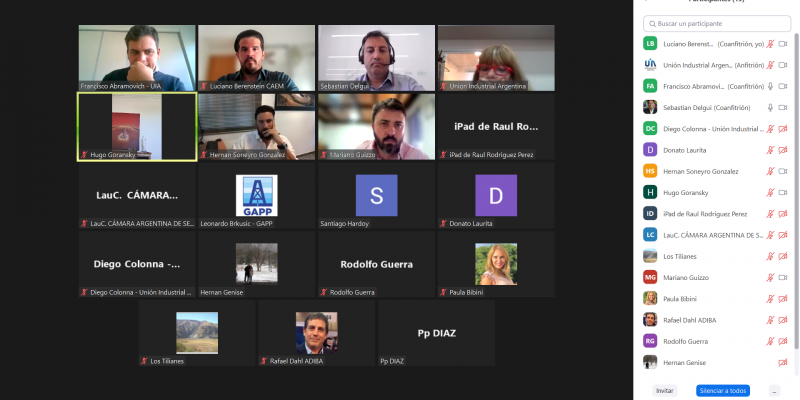Click "Los Tilianes" name in participants list
The height and width of the screenshot is (400, 800).
[x=680, y=257]
